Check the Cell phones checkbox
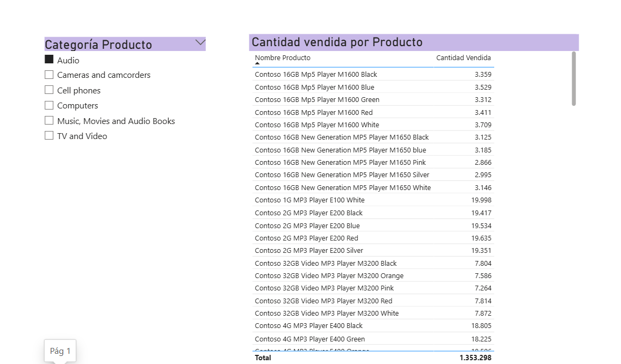 [x=49, y=90]
